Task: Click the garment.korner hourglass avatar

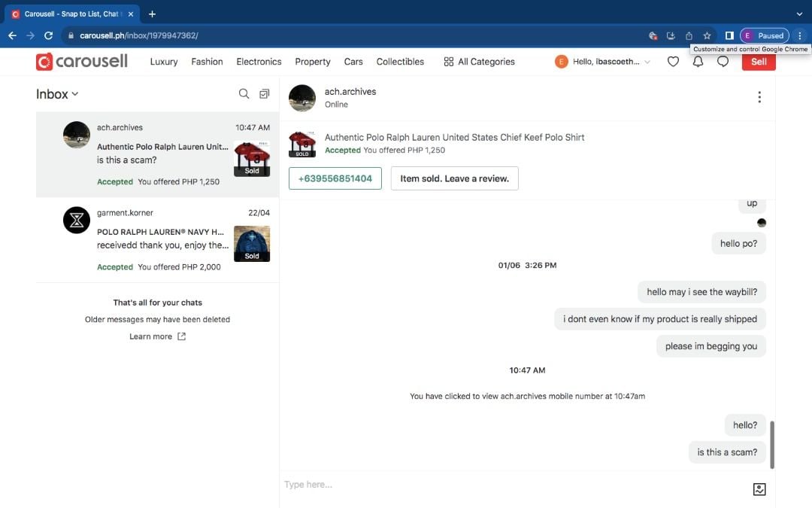Action: pyautogui.click(x=77, y=220)
